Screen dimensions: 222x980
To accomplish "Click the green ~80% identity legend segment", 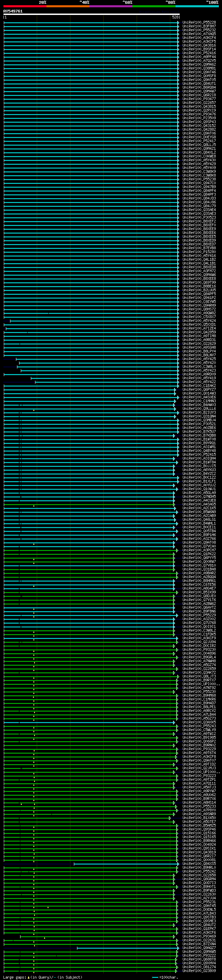I will [x=154, y=6].
